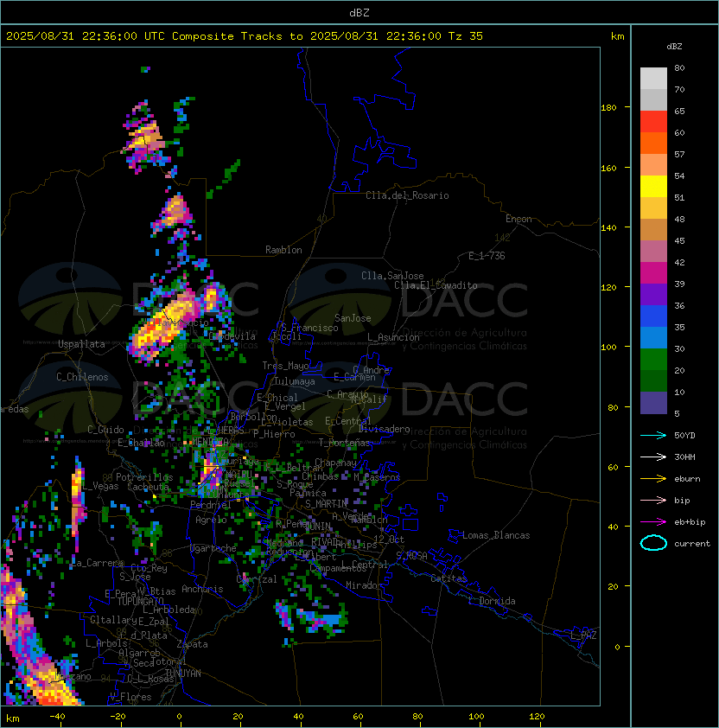
Task: Click the magenta eb+bip arrow in legend
Action: pyautogui.click(x=653, y=522)
